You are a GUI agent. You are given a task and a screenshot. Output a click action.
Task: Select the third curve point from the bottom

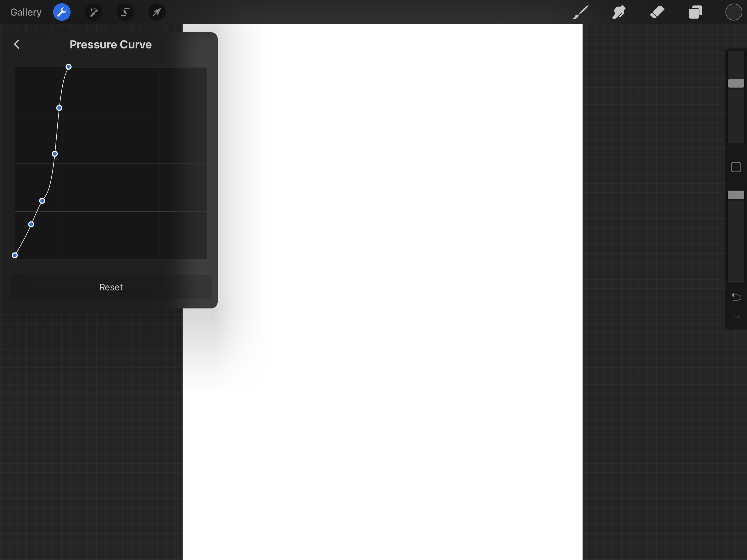tap(42, 201)
